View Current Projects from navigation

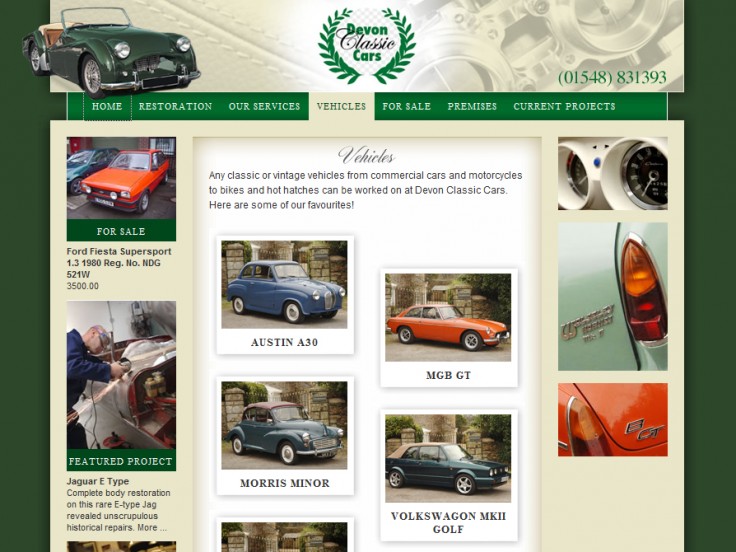(x=564, y=106)
